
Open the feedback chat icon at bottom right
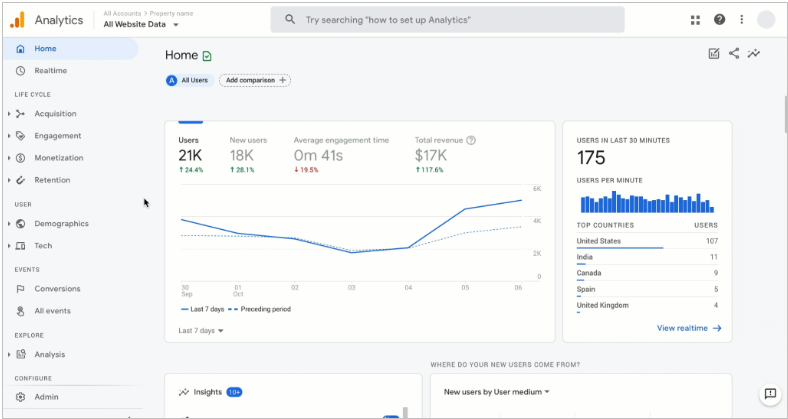pyautogui.click(x=770, y=393)
